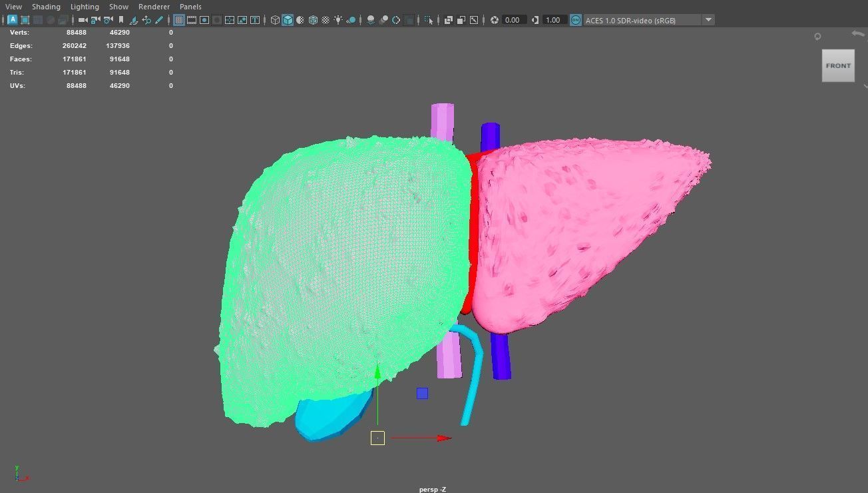Viewport: 868px width, 493px height.
Task: Toggle the Lock Camera icon
Action: (x=95, y=20)
